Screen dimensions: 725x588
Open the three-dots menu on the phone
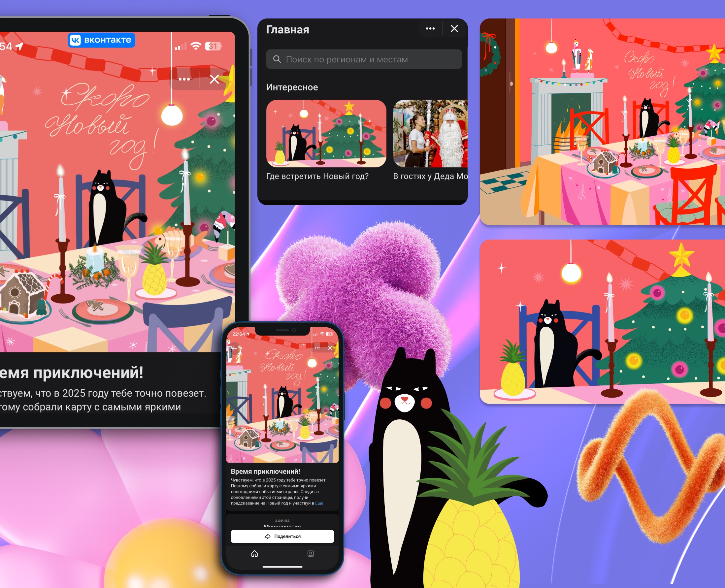tap(317, 348)
